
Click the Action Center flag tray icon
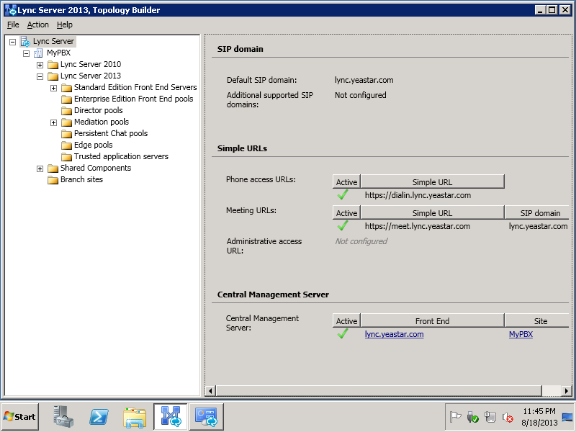tap(455, 417)
